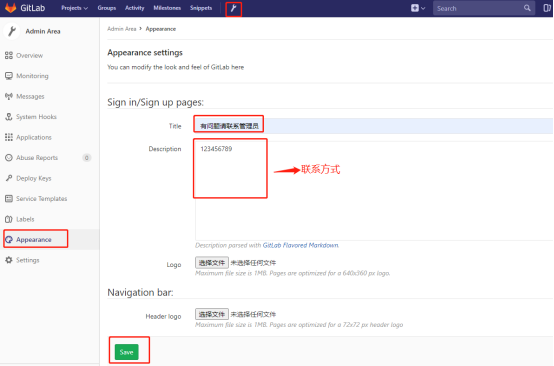Focus the Title input field

(374, 126)
